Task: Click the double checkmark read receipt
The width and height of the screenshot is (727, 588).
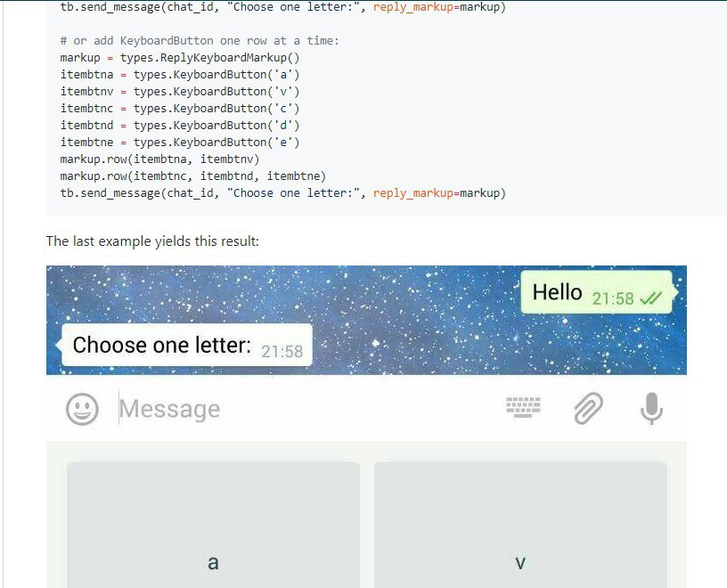Action: pos(651,298)
